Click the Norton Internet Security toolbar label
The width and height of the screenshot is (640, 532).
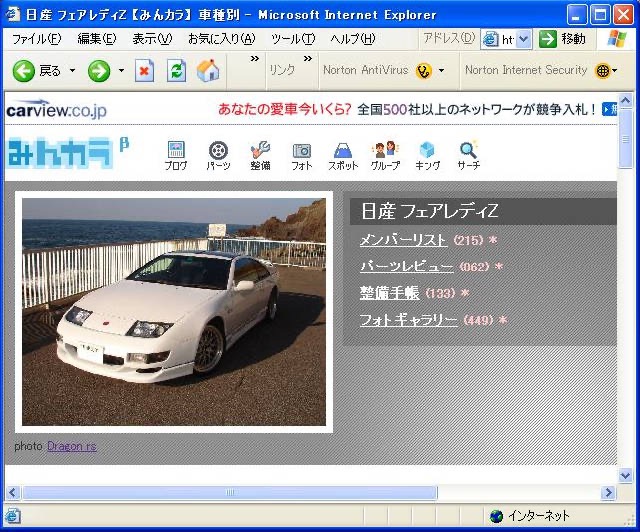(x=526, y=70)
